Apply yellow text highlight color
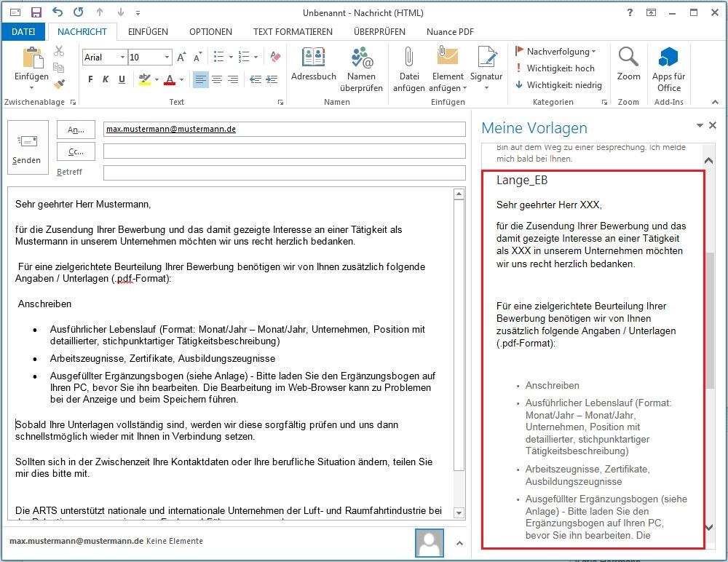 [x=144, y=79]
